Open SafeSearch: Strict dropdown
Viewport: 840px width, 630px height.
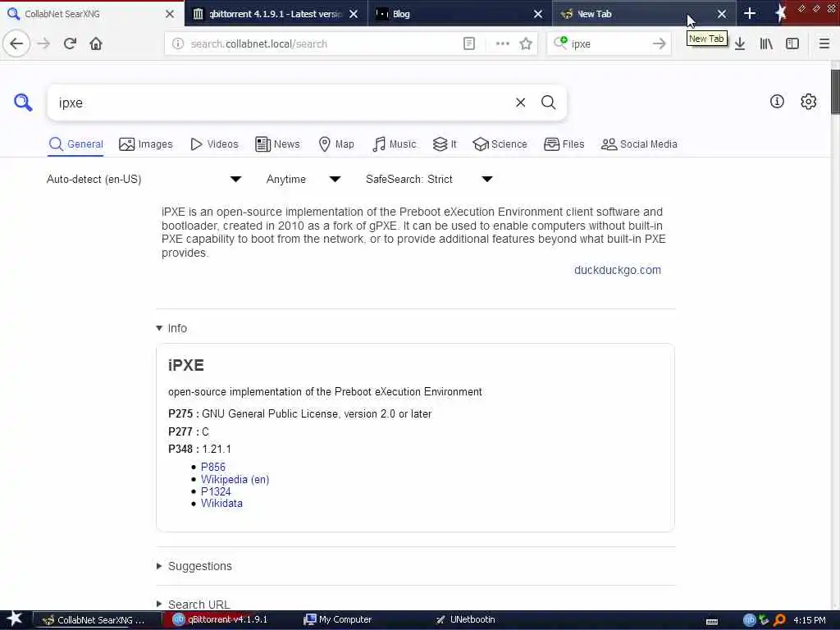click(x=428, y=179)
